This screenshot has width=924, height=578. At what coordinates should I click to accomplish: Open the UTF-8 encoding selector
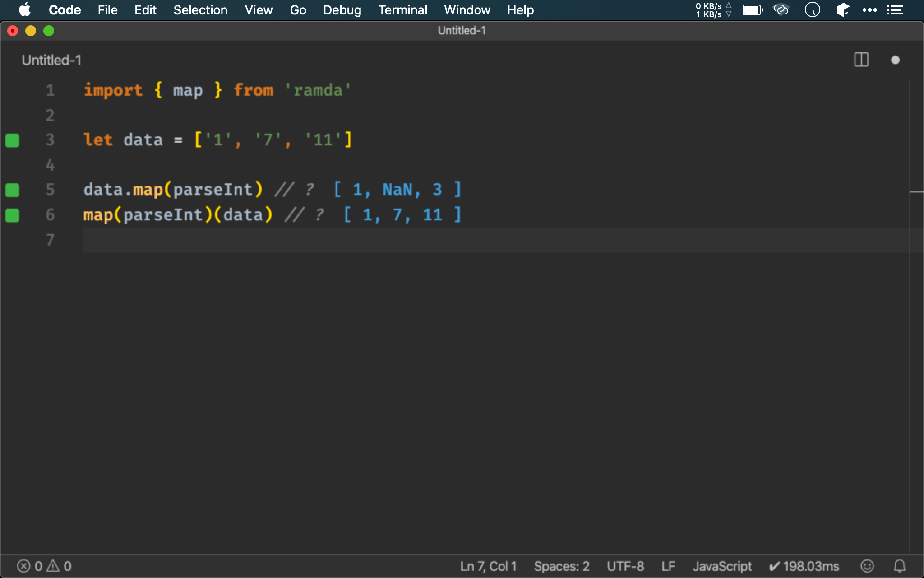pos(625,566)
